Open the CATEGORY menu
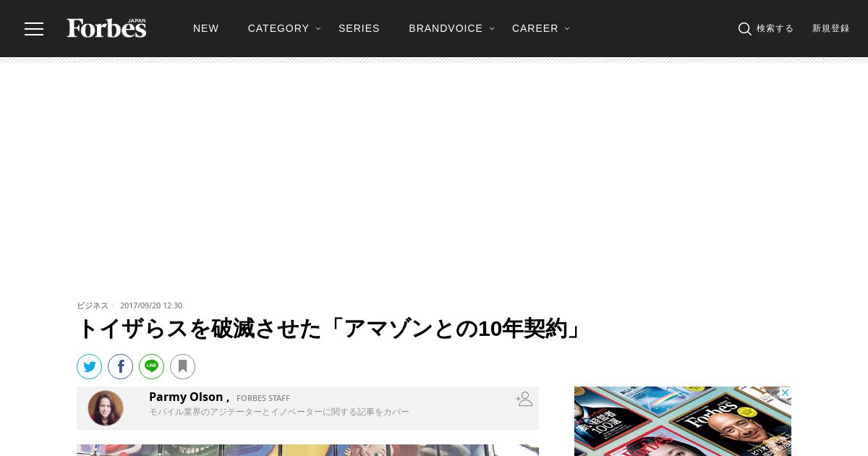 pos(278,28)
